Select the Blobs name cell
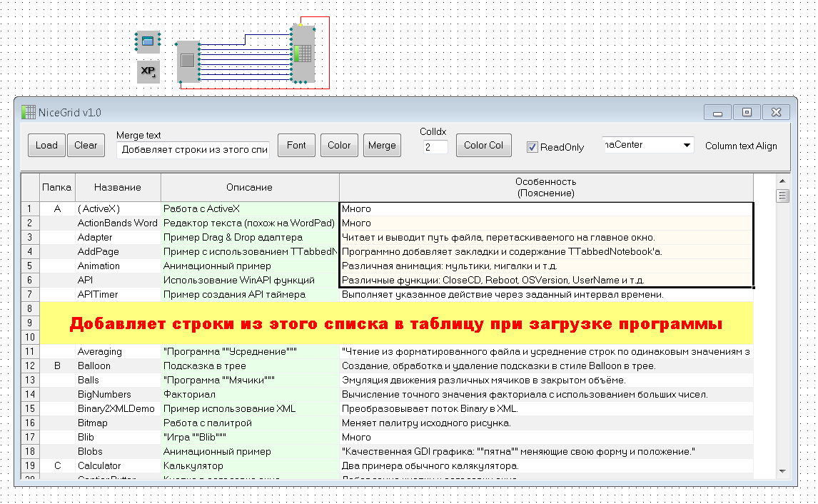The image size is (818, 504). [x=118, y=451]
